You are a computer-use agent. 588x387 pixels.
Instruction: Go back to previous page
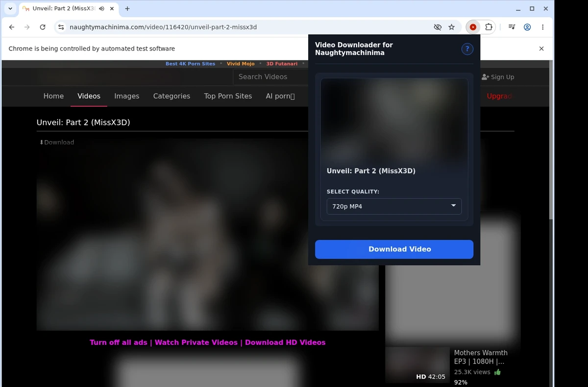12,27
